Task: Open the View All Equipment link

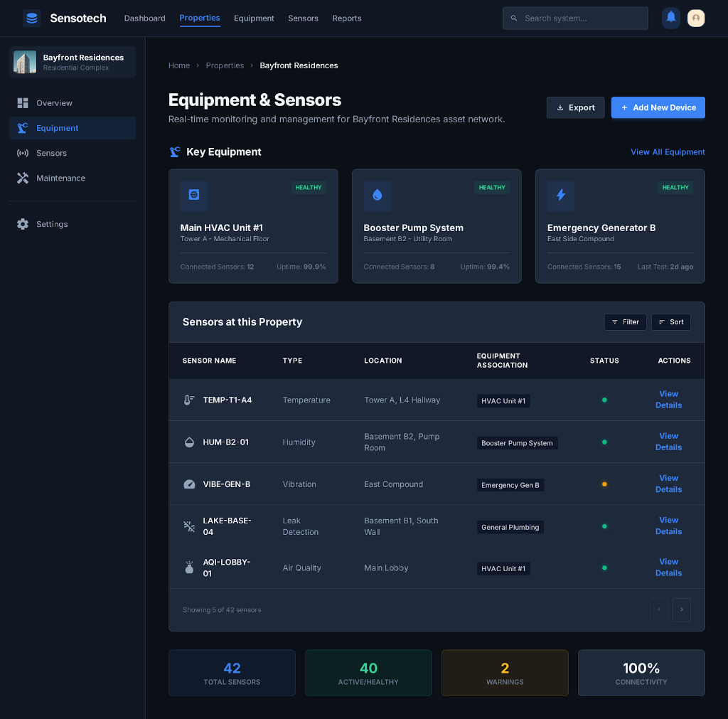Action: pos(668,152)
